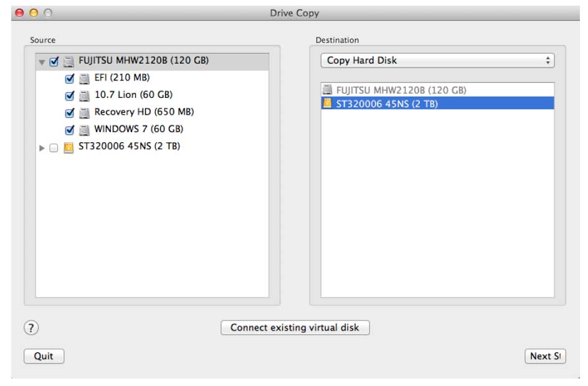Minimize the Drive Copy window
588x386 pixels.
click(x=34, y=12)
